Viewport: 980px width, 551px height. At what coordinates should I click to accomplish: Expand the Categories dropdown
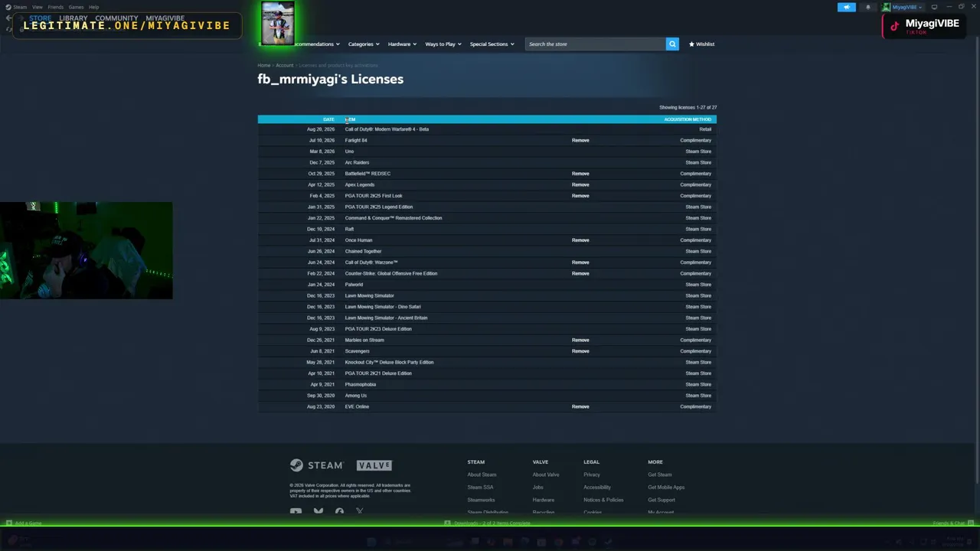pos(363,44)
